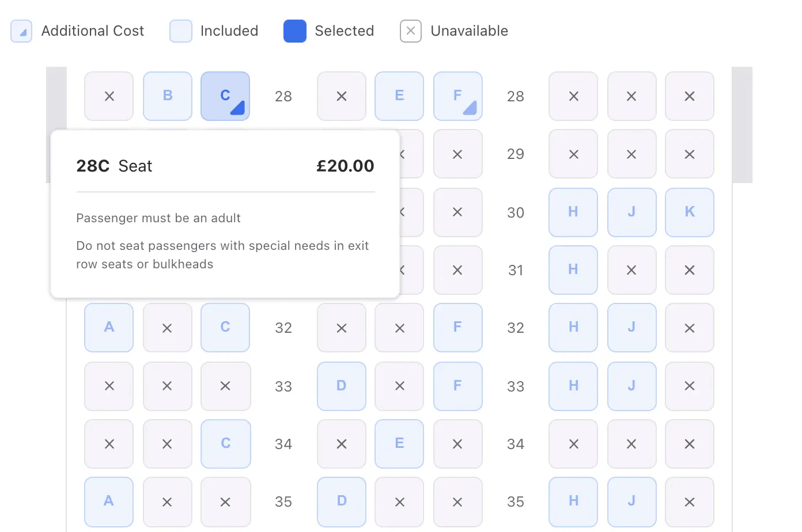Select seat 31H in row 31
802x532 pixels.
click(573, 270)
